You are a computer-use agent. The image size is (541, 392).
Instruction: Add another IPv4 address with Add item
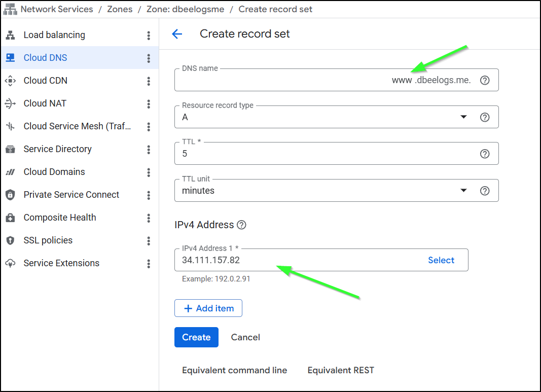click(x=208, y=308)
